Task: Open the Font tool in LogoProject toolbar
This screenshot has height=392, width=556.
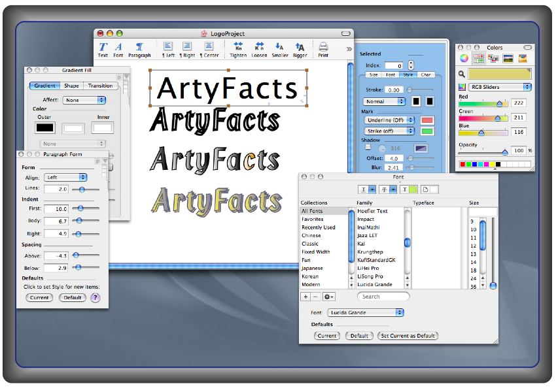Action: [118, 50]
